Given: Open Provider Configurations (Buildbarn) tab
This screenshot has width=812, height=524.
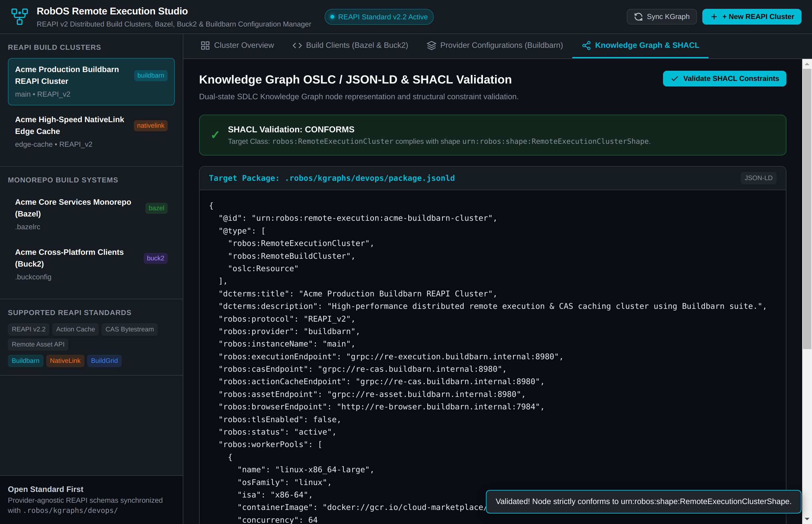Looking at the screenshot, I should click(495, 45).
